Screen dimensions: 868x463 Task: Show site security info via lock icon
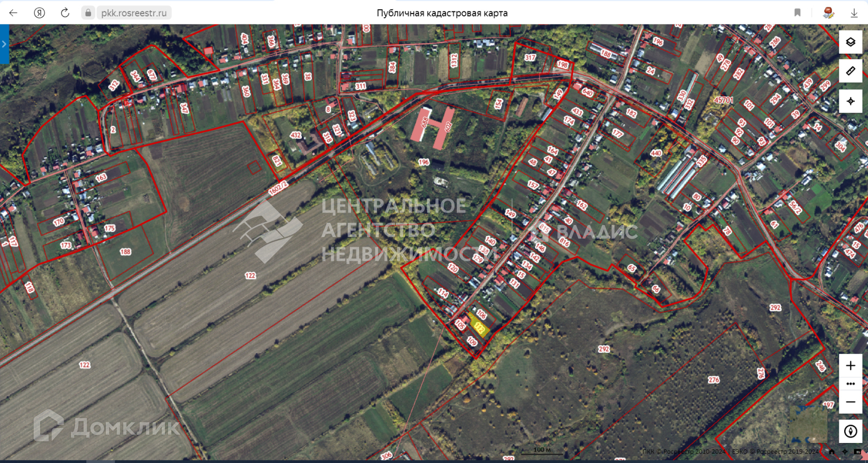pyautogui.click(x=88, y=12)
